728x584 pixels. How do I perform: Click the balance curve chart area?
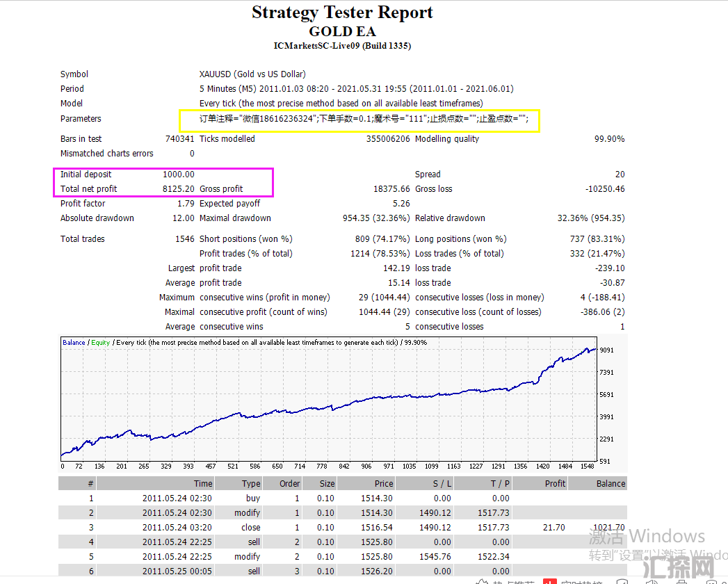tap(327, 403)
